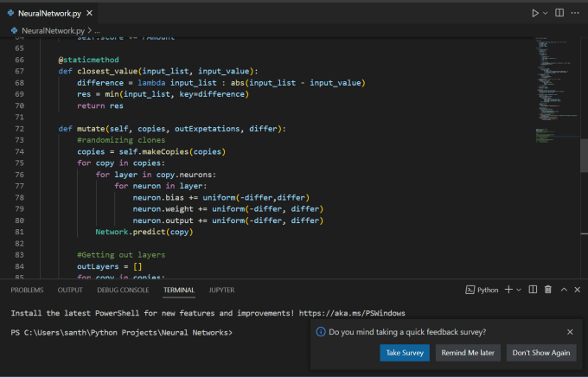This screenshot has width=588, height=377.
Task: Click Remind Me later
Action: (x=468, y=353)
